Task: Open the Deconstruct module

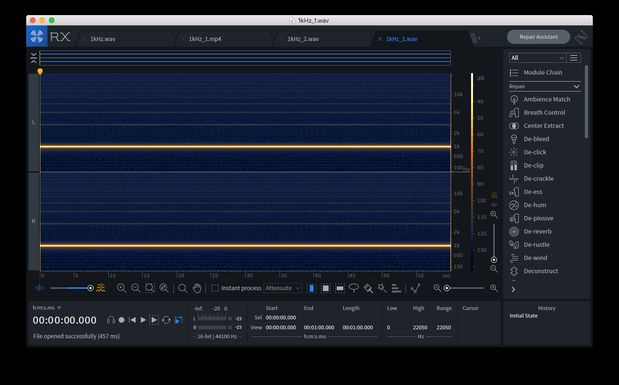Action: [x=534, y=271]
